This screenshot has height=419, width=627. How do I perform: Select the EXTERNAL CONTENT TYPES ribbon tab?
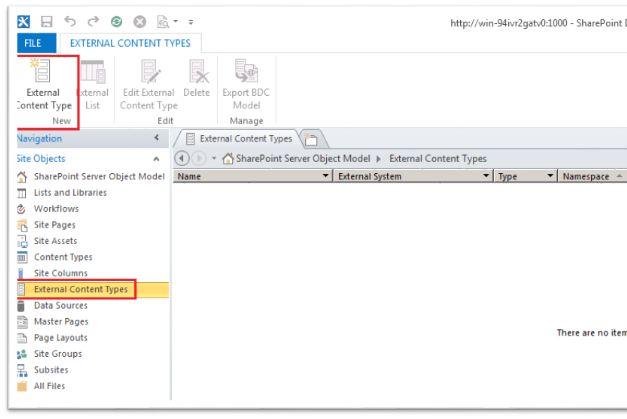point(130,43)
